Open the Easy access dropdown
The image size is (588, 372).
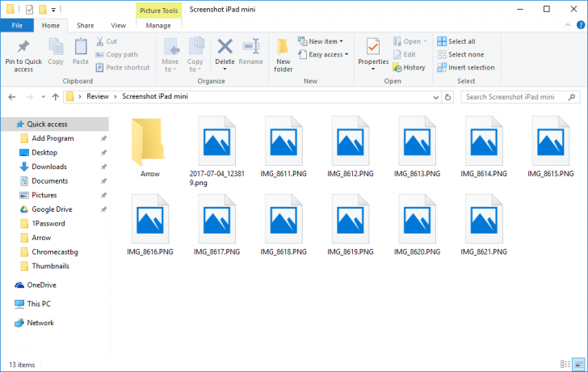pos(323,54)
